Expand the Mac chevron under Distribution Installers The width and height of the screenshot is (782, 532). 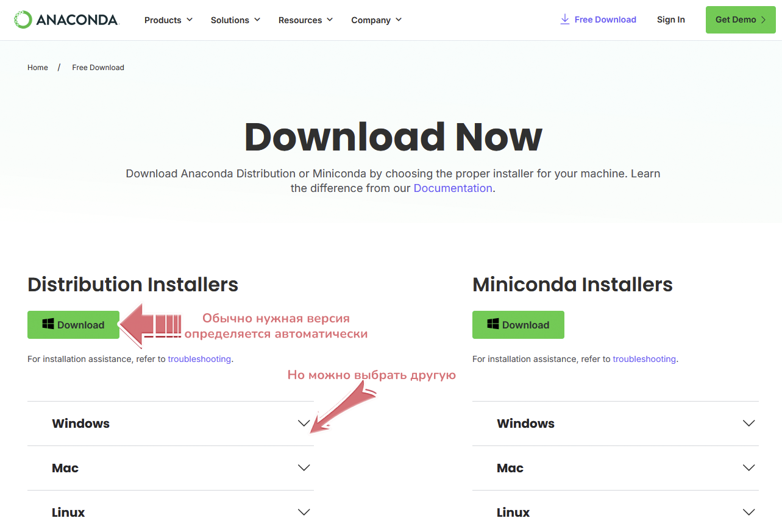[x=304, y=468]
